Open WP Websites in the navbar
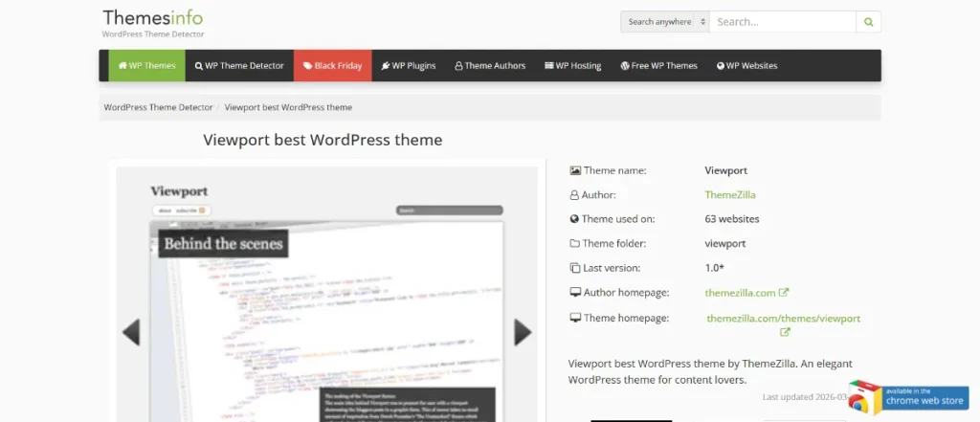The height and width of the screenshot is (422, 980). [x=746, y=66]
